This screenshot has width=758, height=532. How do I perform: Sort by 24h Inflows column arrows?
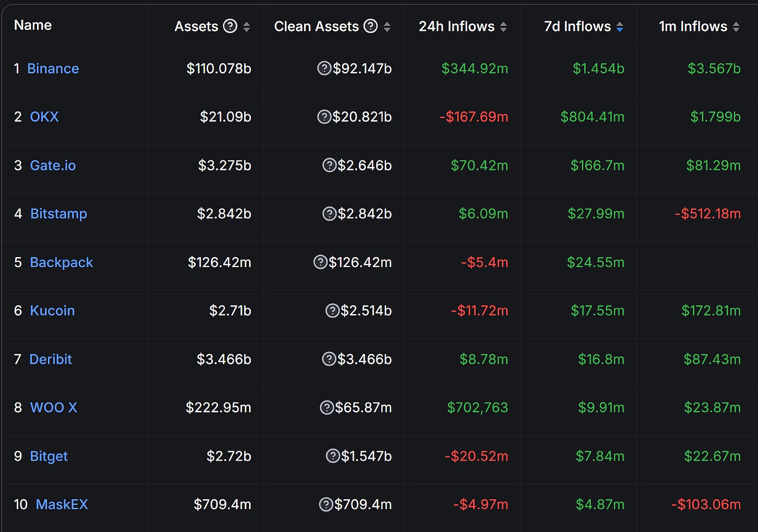tap(503, 27)
